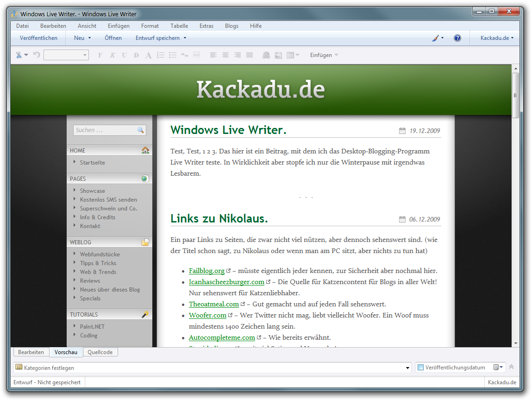Open the Format menu
This screenshot has width=532, height=400.
tap(150, 26)
